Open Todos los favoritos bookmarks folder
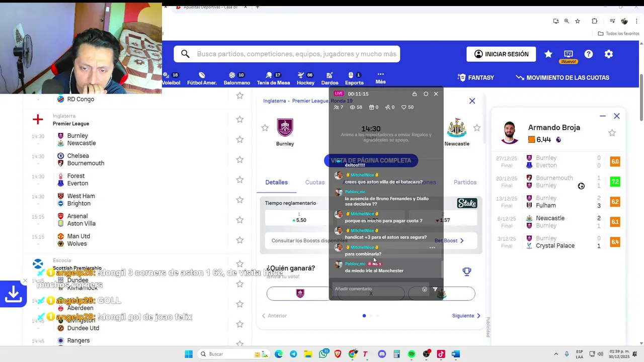Image resolution: width=644 pixels, height=362 pixels. pos(618,33)
